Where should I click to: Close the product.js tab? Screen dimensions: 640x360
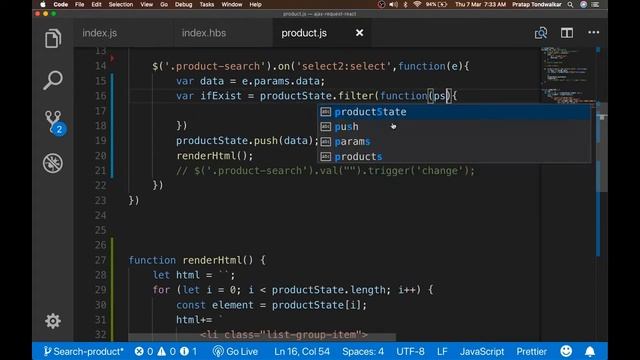click(x=359, y=33)
